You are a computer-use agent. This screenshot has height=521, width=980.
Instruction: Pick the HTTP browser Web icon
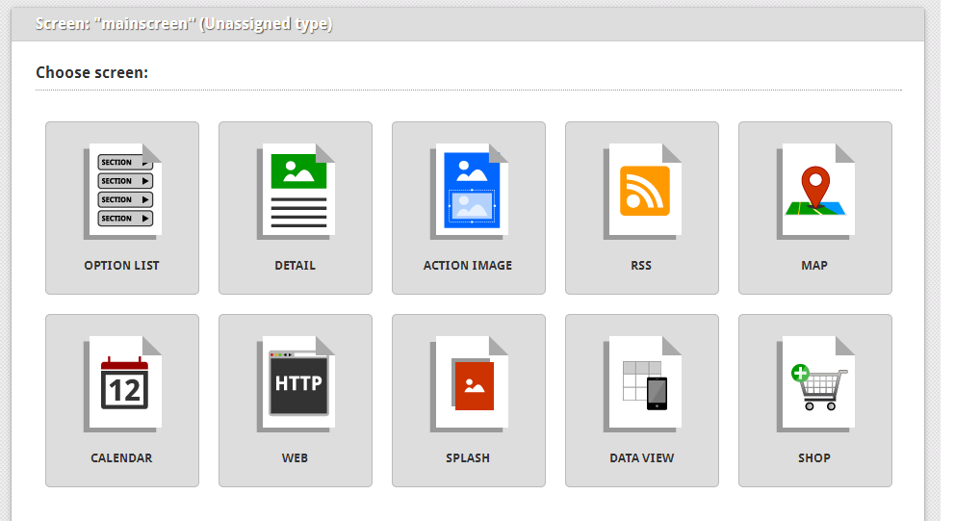coord(296,384)
